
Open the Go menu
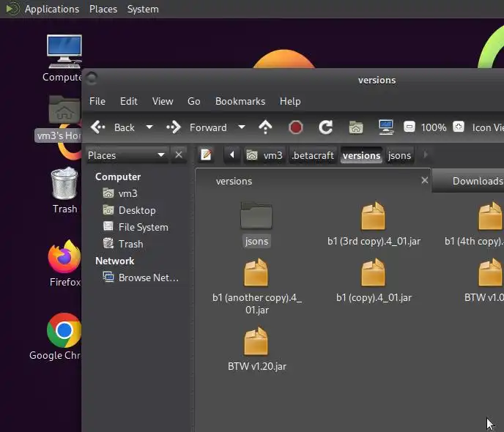click(x=194, y=101)
